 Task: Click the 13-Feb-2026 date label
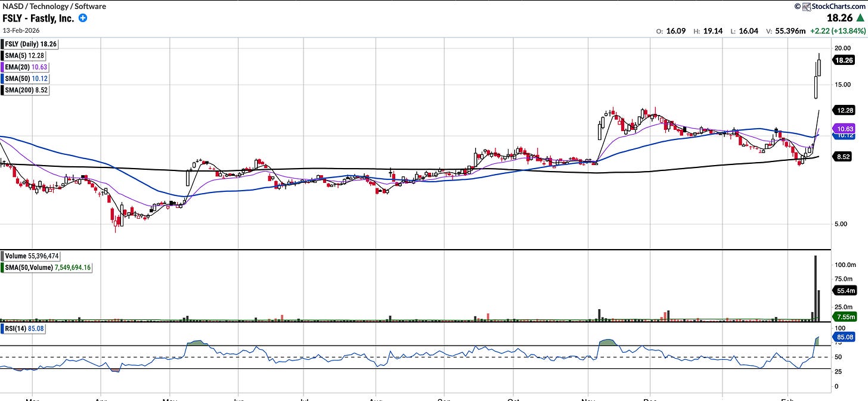coord(22,30)
